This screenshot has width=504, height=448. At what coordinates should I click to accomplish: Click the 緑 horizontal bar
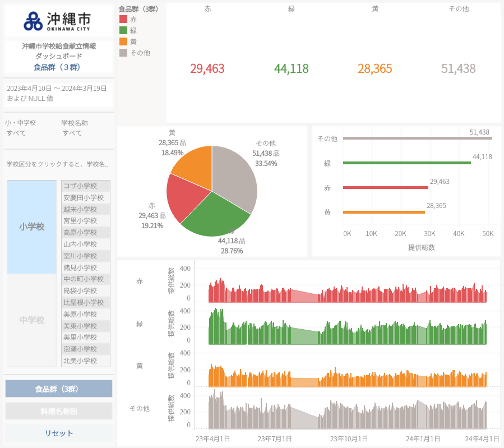tap(407, 163)
